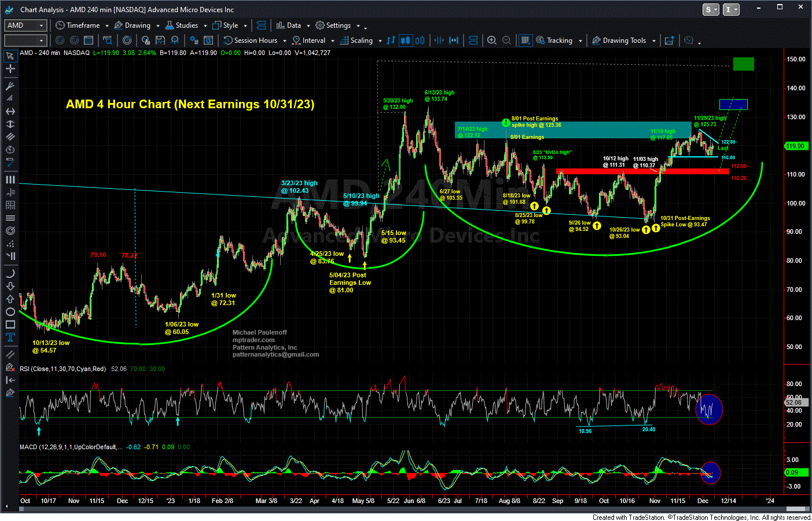Click the Session Hours button
This screenshot has width=812, height=521.
pos(251,41)
